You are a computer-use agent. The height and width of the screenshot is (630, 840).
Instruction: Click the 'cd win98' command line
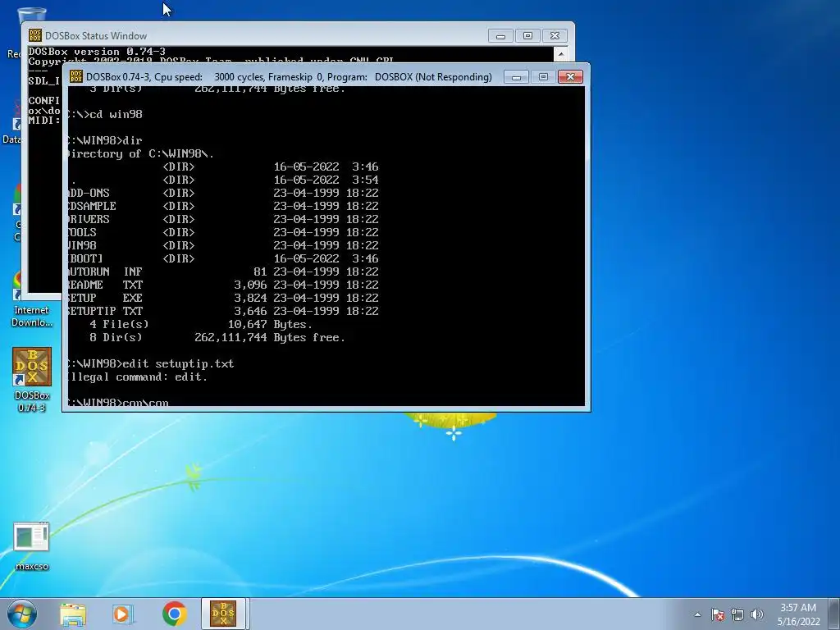105,114
